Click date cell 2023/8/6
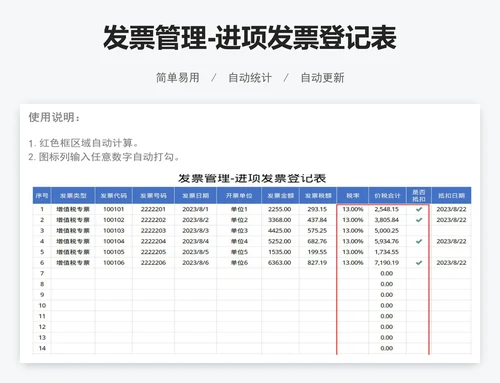 click(196, 263)
